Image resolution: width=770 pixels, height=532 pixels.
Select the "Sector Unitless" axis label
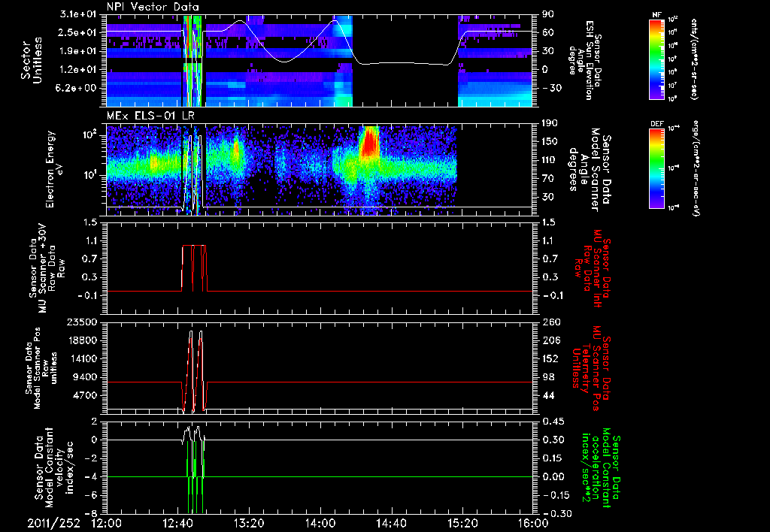tap(32, 60)
